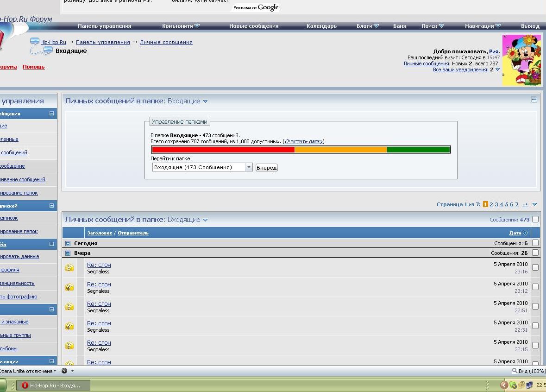Open the Поиск menu

click(x=433, y=26)
